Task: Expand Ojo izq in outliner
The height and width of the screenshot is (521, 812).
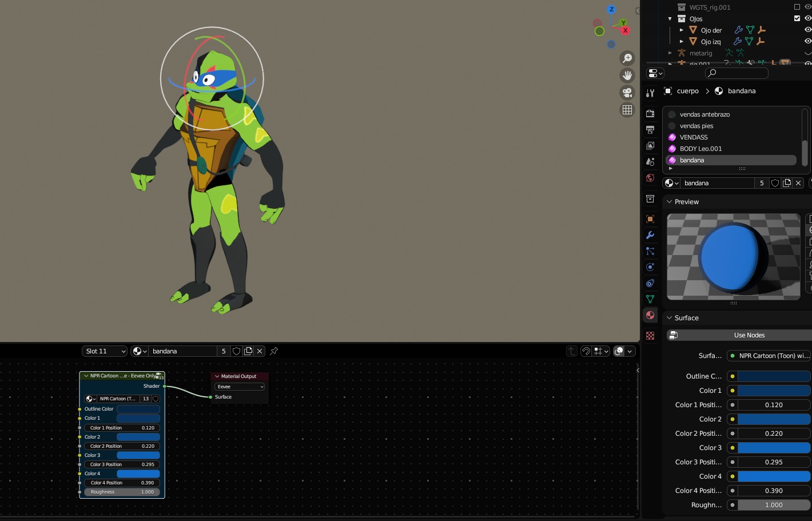Action: [682, 41]
